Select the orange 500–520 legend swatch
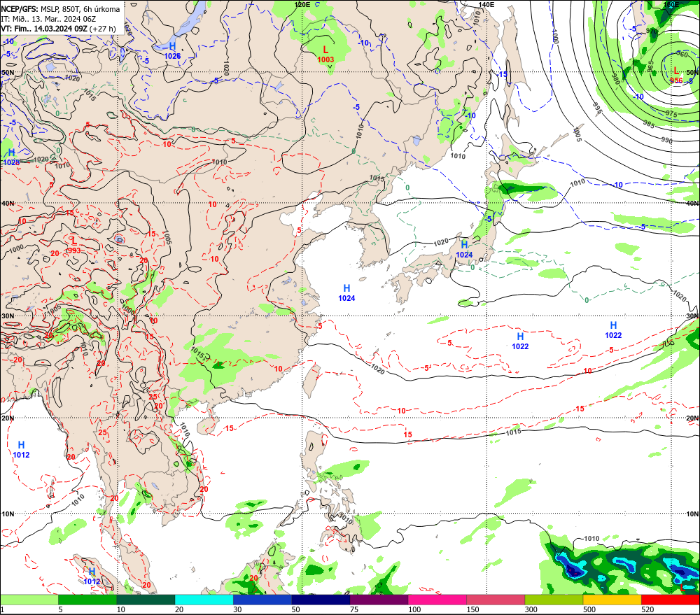 612,600
